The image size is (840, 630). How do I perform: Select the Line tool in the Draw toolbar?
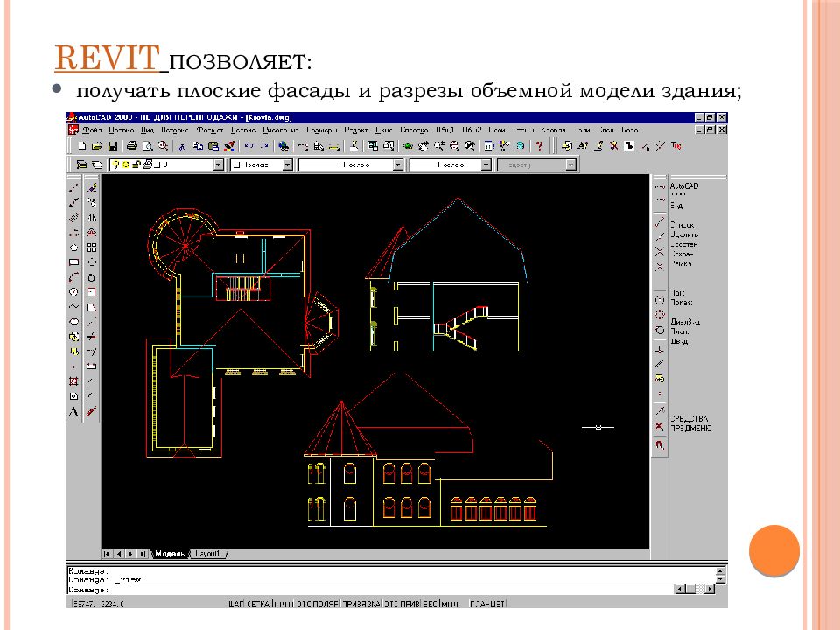73,187
